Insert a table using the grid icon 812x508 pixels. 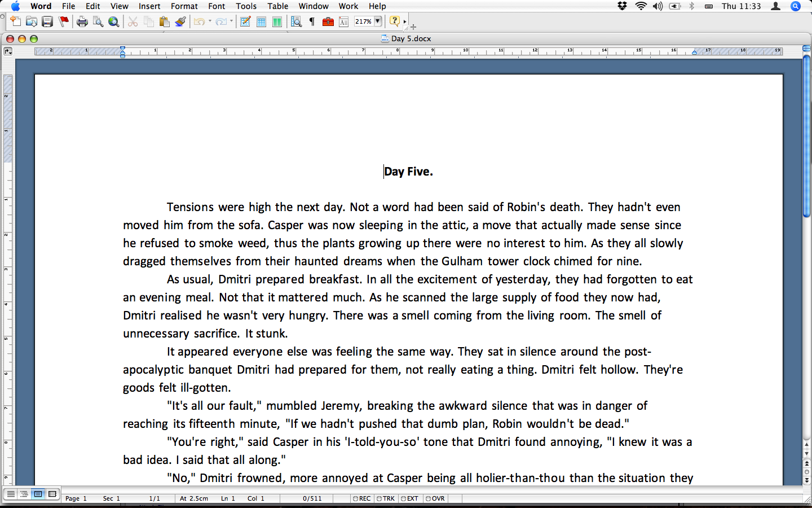(x=261, y=21)
